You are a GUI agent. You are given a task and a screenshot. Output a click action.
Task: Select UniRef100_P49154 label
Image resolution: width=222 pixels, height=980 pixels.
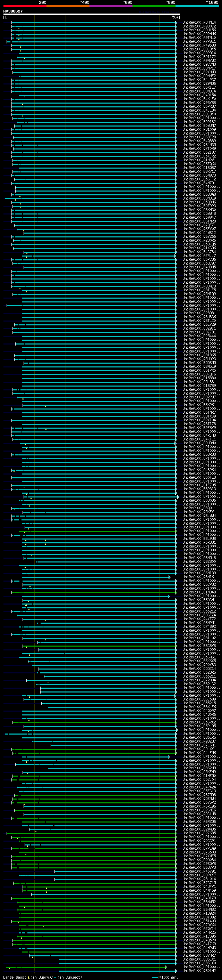pos(199,95)
